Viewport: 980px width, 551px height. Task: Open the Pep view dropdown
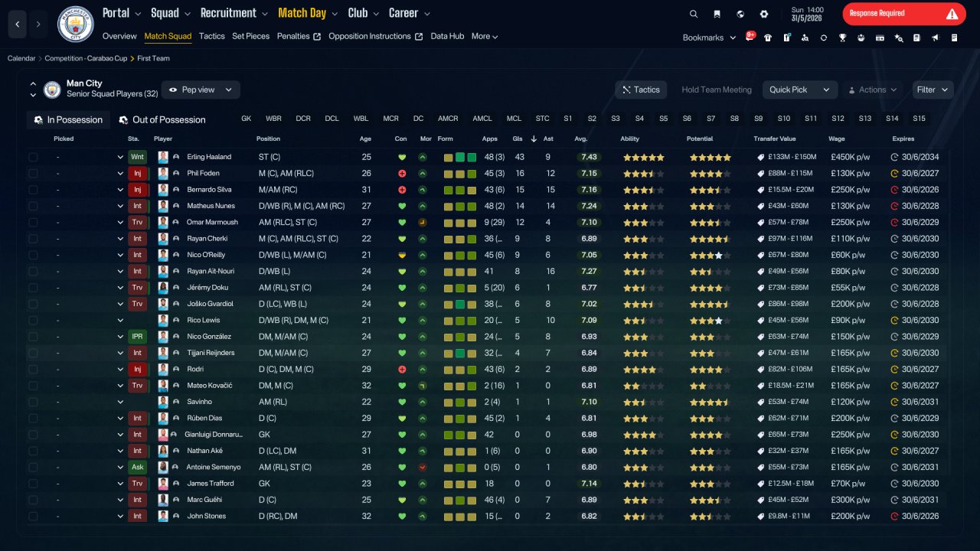tap(201, 90)
